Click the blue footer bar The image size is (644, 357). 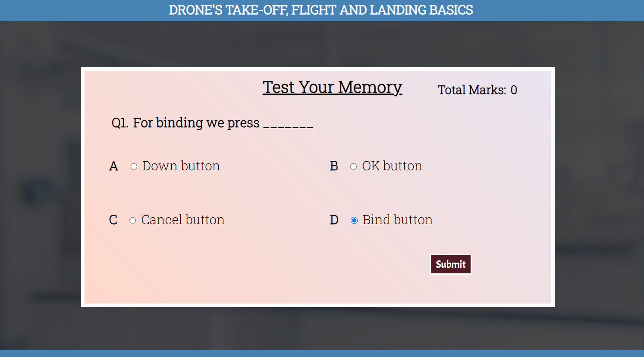click(322, 354)
